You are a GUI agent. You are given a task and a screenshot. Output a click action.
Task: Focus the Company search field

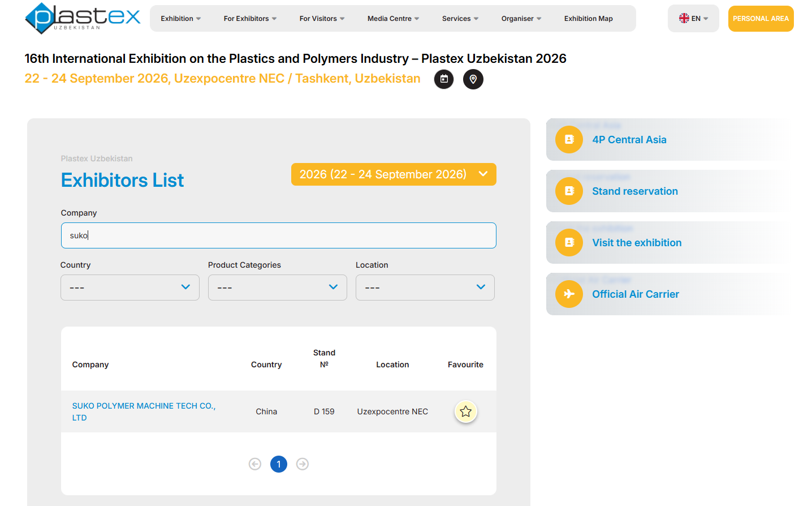279,235
